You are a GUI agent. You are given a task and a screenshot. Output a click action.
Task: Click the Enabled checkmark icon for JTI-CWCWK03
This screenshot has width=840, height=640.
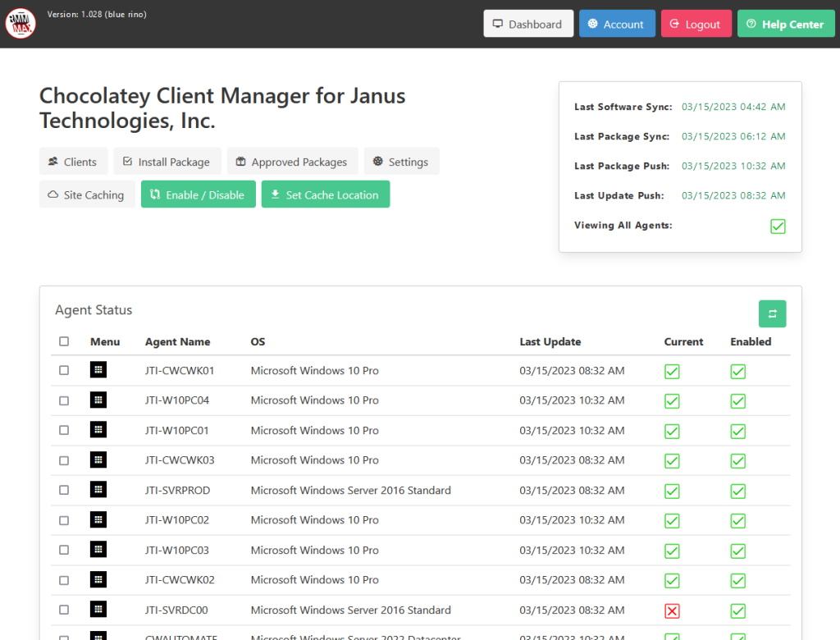[737, 461]
